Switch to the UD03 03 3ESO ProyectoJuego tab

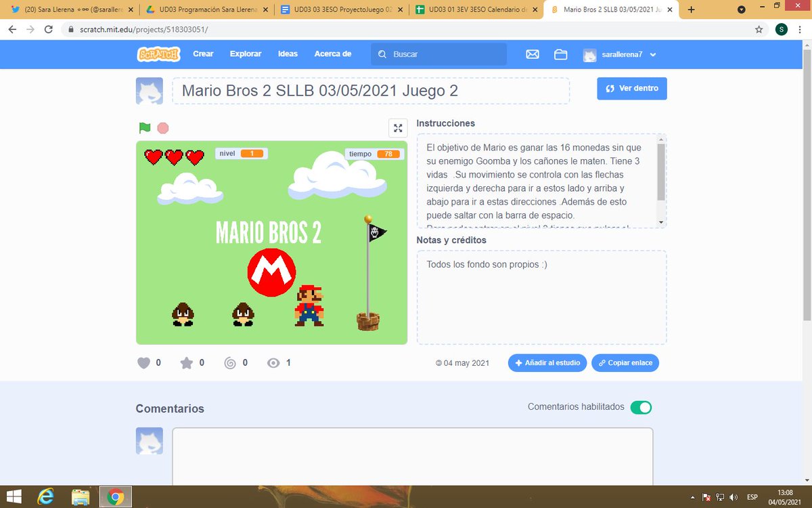coord(342,10)
